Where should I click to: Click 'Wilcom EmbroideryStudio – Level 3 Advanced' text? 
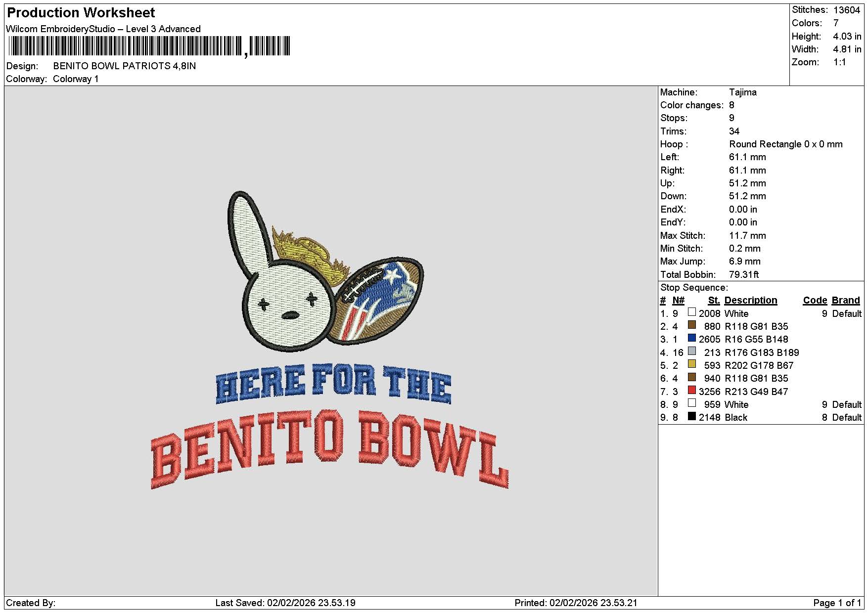[x=103, y=29]
